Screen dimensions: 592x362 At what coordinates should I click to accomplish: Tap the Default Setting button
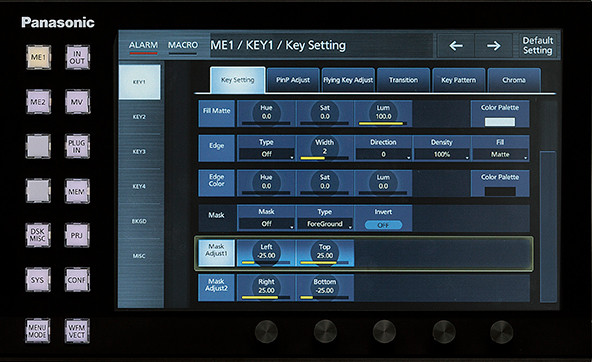pyautogui.click(x=538, y=45)
